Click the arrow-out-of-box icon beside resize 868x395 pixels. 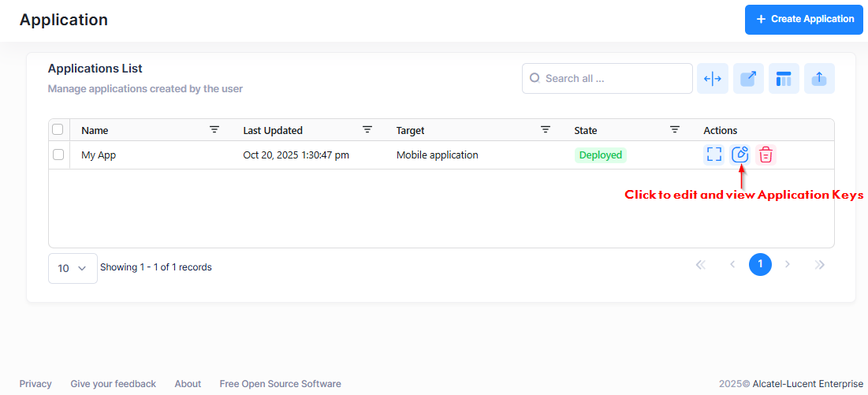(x=748, y=79)
